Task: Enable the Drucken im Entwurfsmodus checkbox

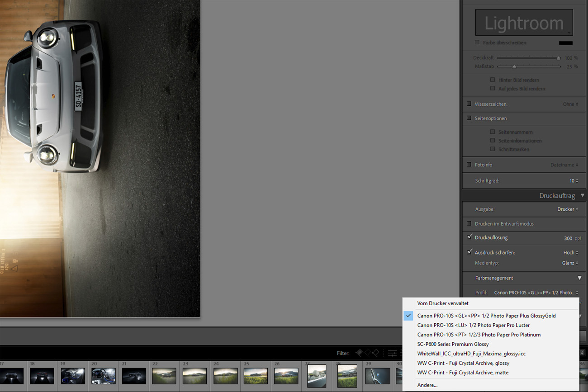Action: coord(469,223)
